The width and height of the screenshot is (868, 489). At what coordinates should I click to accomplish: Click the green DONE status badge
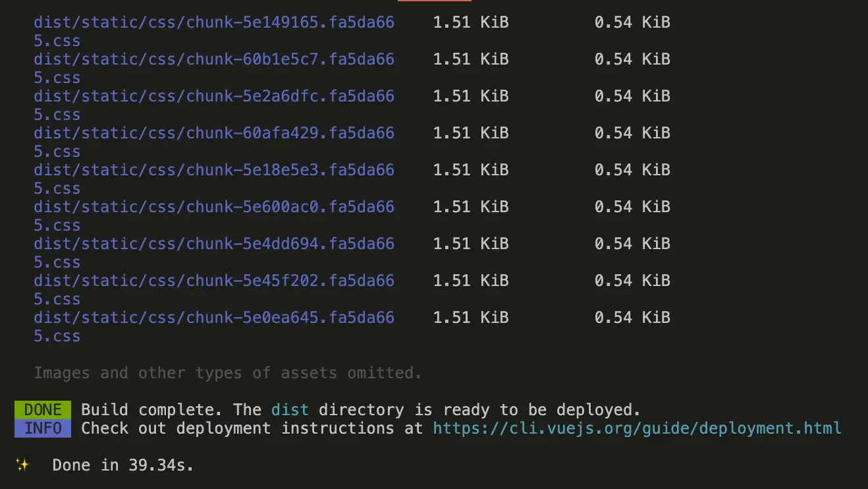42,409
